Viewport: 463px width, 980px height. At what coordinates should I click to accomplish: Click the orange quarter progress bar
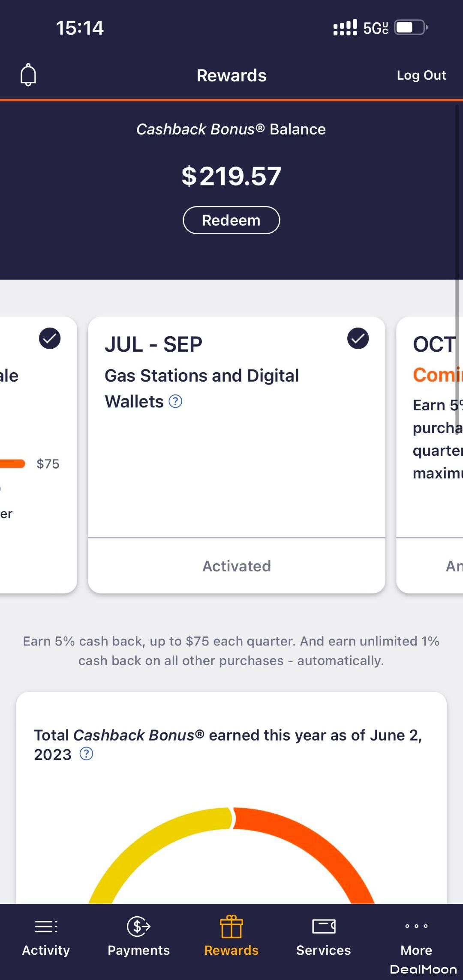click(13, 463)
